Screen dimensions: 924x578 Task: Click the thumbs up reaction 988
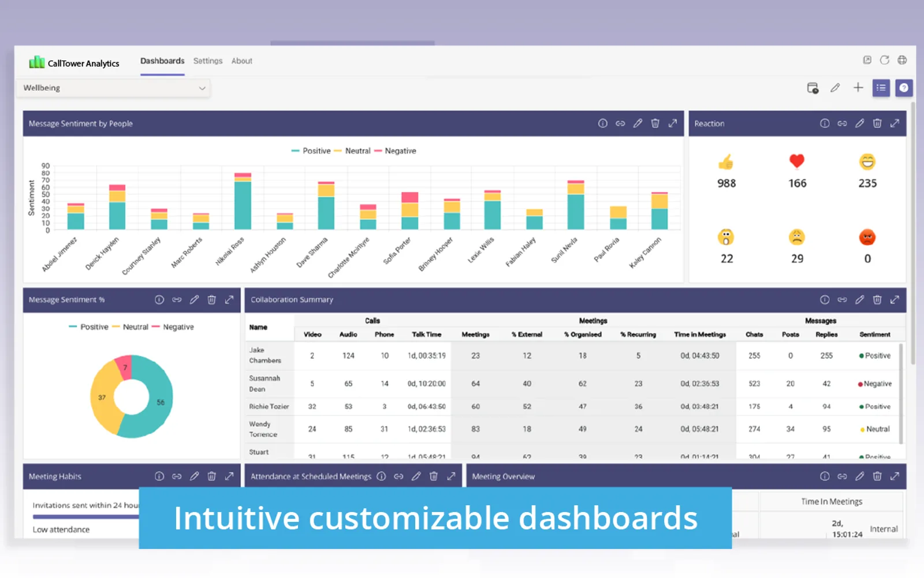(726, 172)
